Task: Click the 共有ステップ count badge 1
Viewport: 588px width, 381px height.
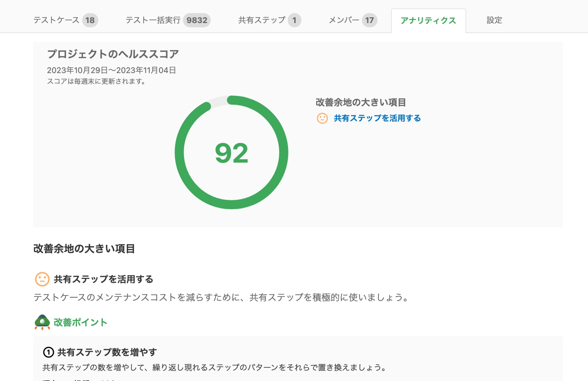Action: click(x=294, y=20)
